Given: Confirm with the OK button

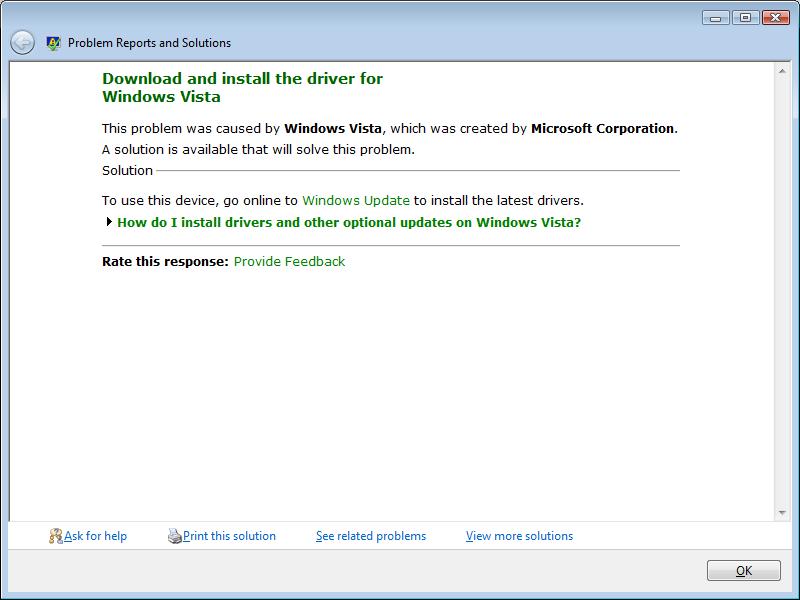Looking at the screenshot, I should (x=743, y=570).
